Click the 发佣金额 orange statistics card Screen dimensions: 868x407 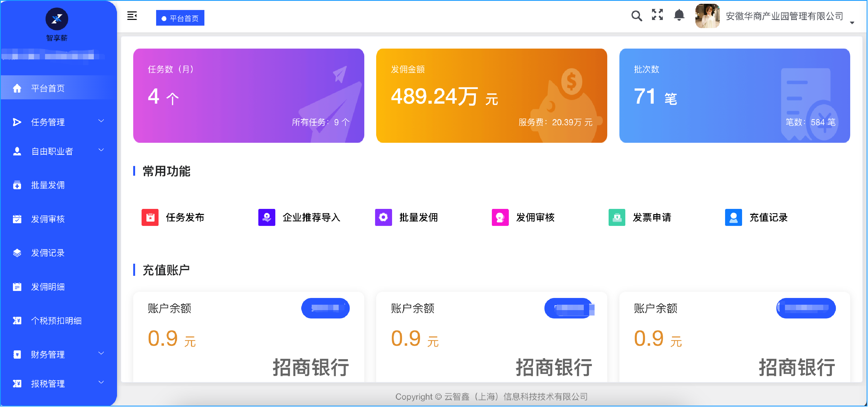(492, 96)
